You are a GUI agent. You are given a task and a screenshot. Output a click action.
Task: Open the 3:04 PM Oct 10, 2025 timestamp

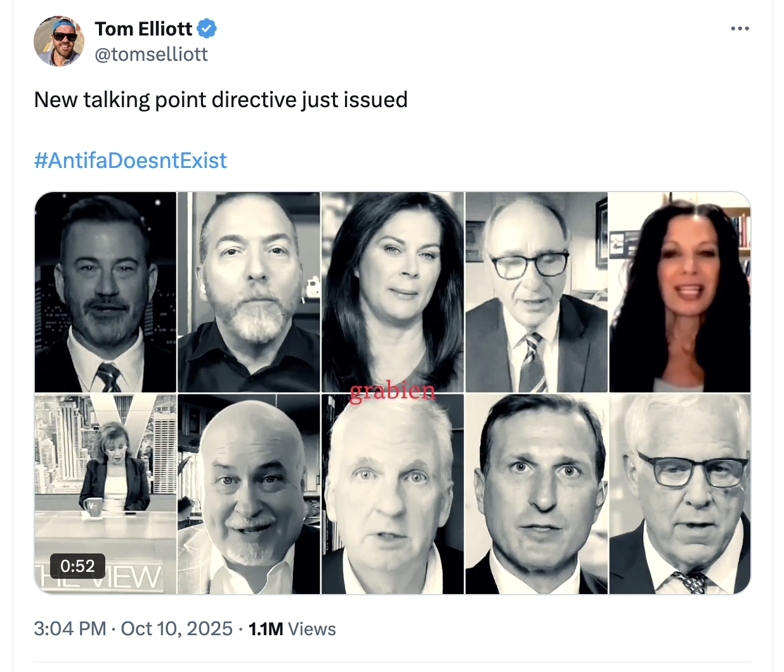pyautogui.click(x=133, y=629)
